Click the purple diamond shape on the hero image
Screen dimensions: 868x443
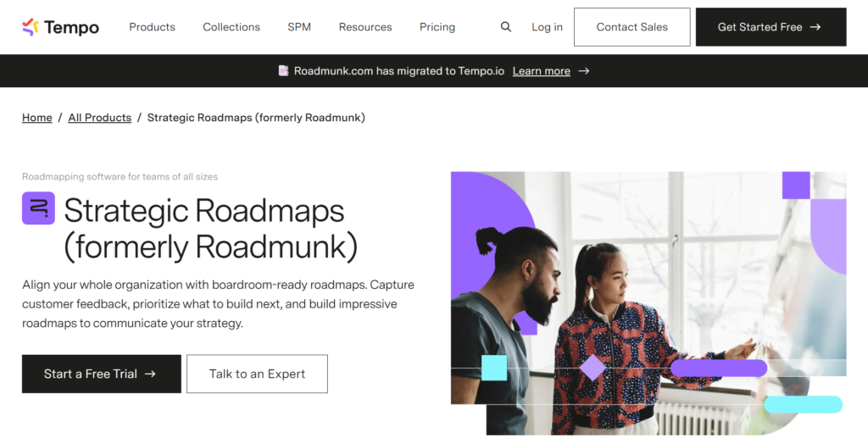[592, 368]
